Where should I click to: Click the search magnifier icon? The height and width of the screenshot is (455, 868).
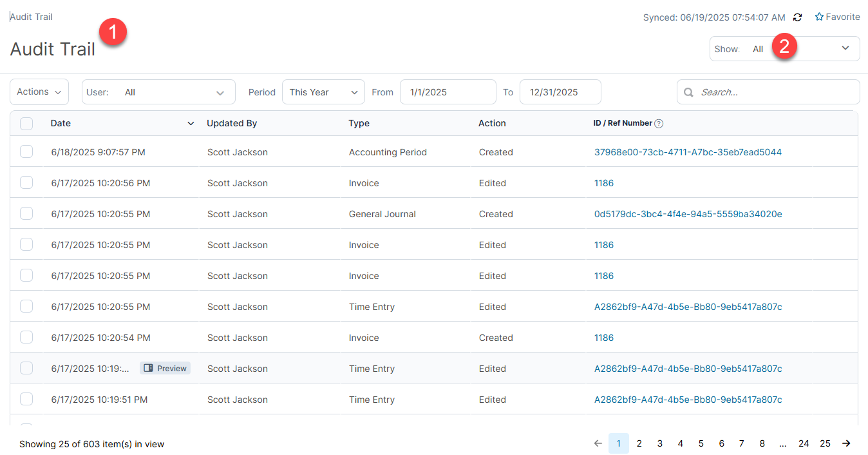[688, 92]
